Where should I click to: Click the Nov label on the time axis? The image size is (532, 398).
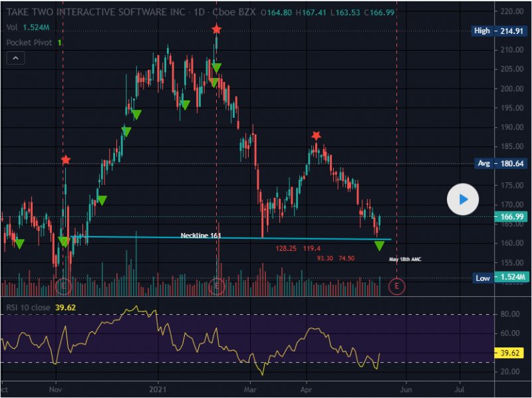coord(56,389)
